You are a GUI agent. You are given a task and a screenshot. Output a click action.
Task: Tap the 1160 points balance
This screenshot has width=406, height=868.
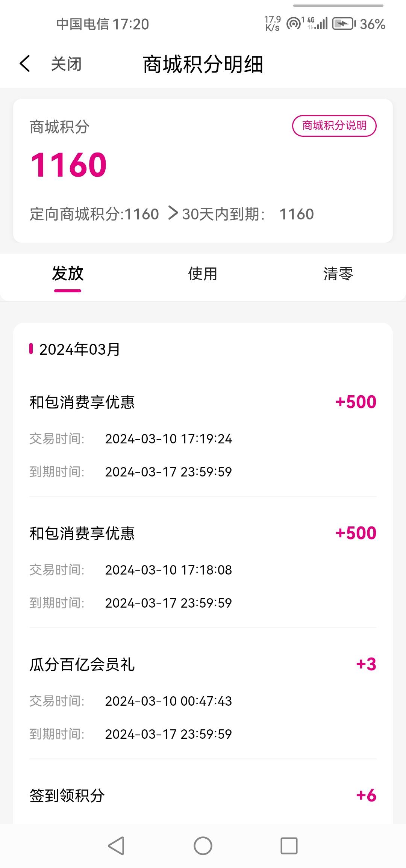point(69,165)
